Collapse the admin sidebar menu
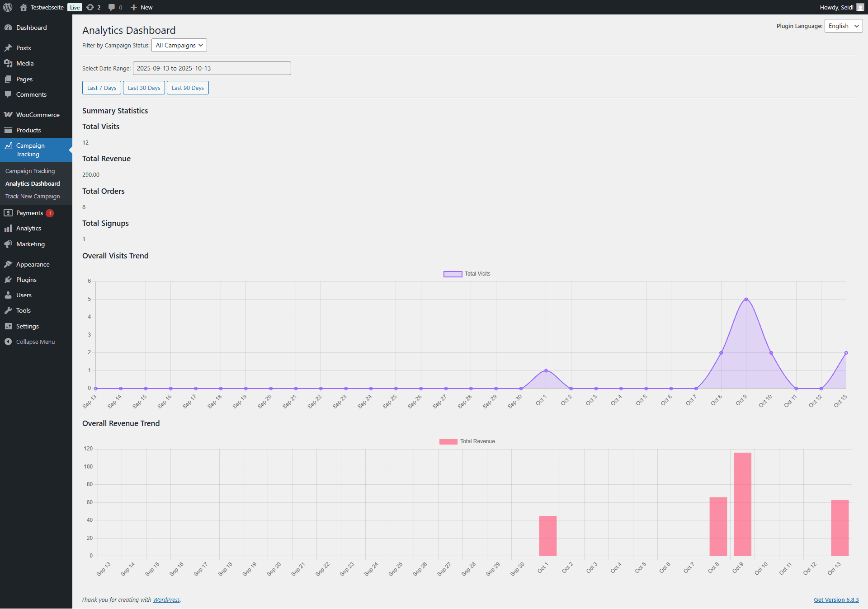The width and height of the screenshot is (868, 609). point(33,342)
